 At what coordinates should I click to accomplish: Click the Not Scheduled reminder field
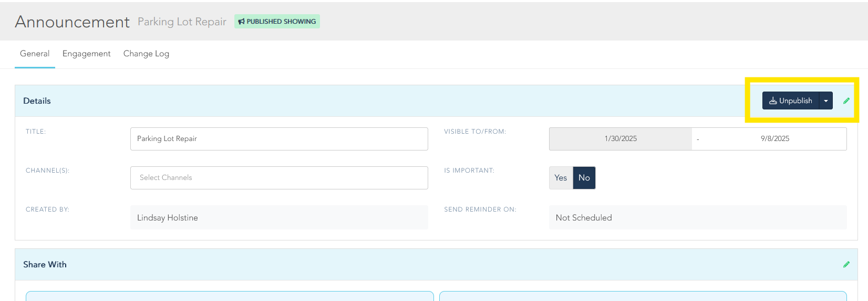pyautogui.click(x=697, y=217)
